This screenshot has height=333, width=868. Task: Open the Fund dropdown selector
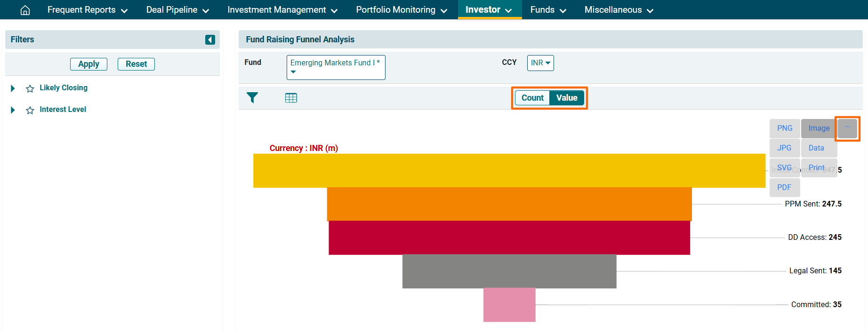(336, 67)
